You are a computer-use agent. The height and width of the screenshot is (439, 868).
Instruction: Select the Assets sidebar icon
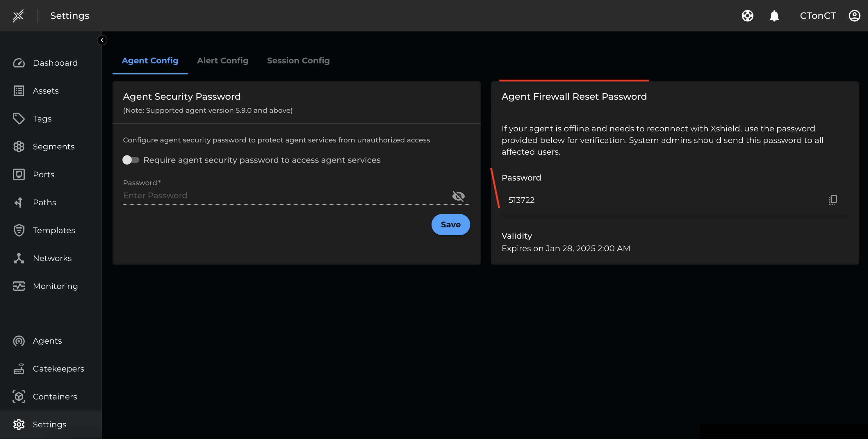pos(19,90)
